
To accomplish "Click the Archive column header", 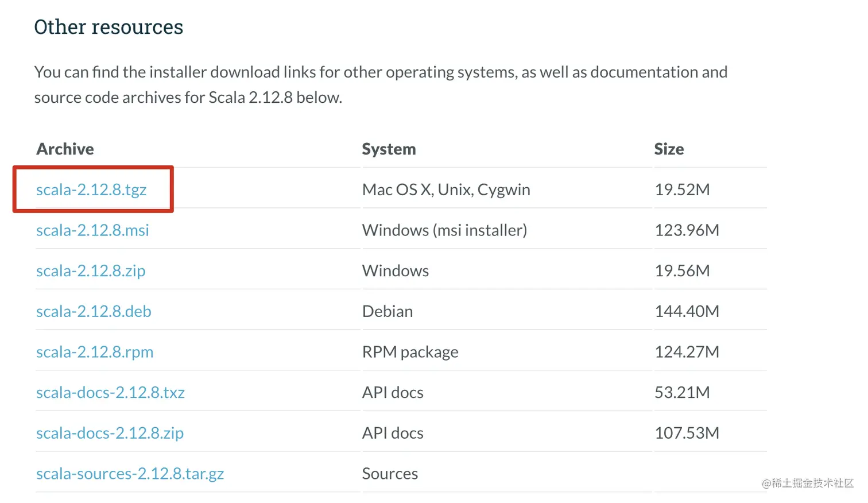I will [x=65, y=149].
